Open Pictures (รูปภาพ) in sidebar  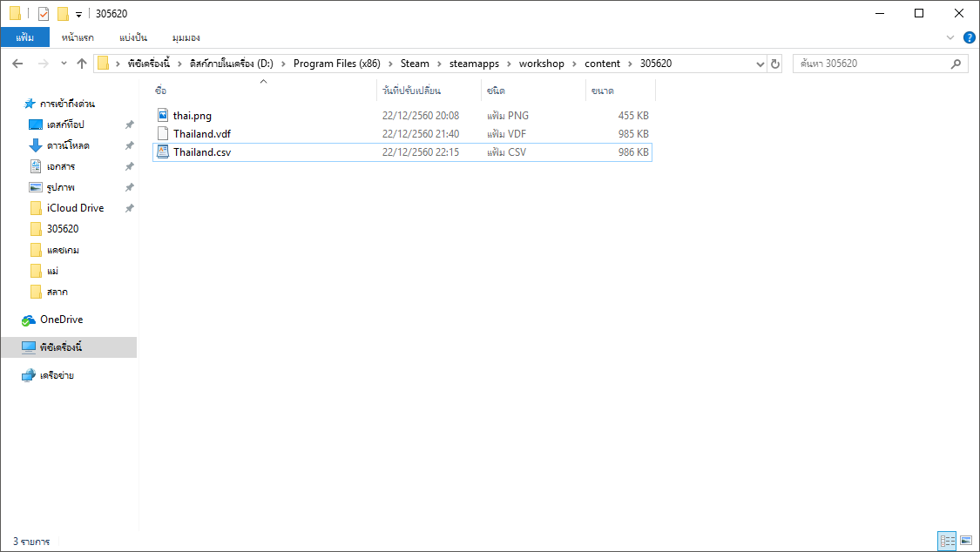click(61, 187)
